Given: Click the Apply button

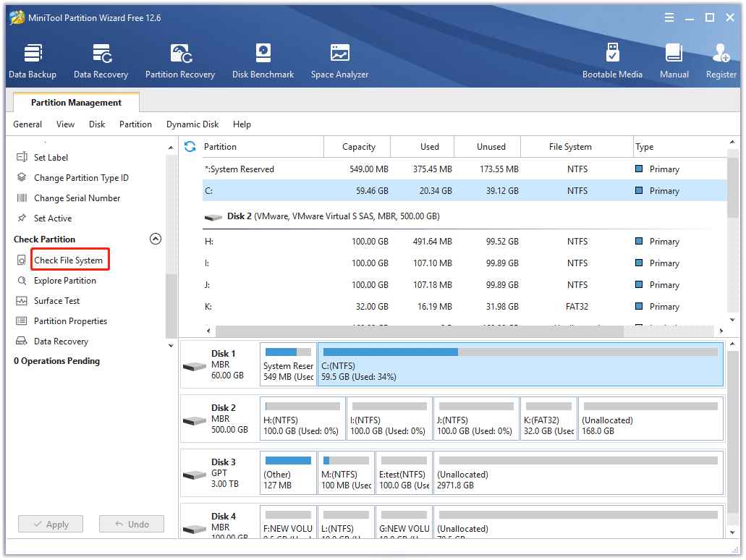Looking at the screenshot, I should pyautogui.click(x=51, y=524).
